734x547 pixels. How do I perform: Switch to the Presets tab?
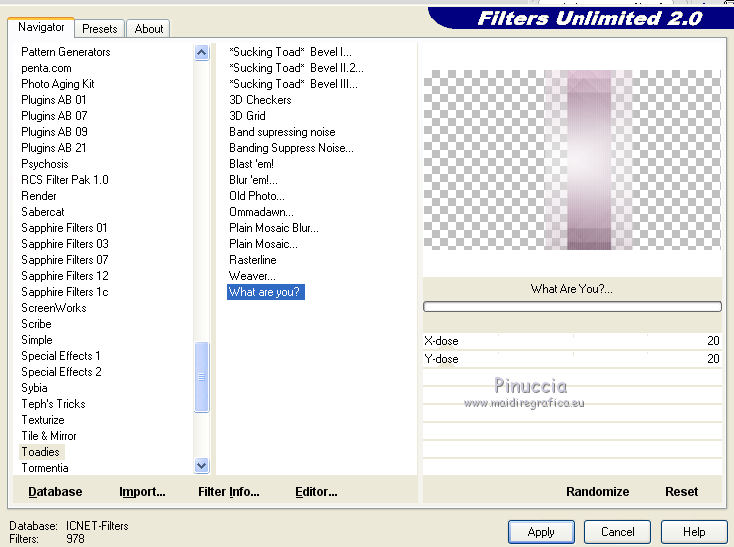coord(100,29)
